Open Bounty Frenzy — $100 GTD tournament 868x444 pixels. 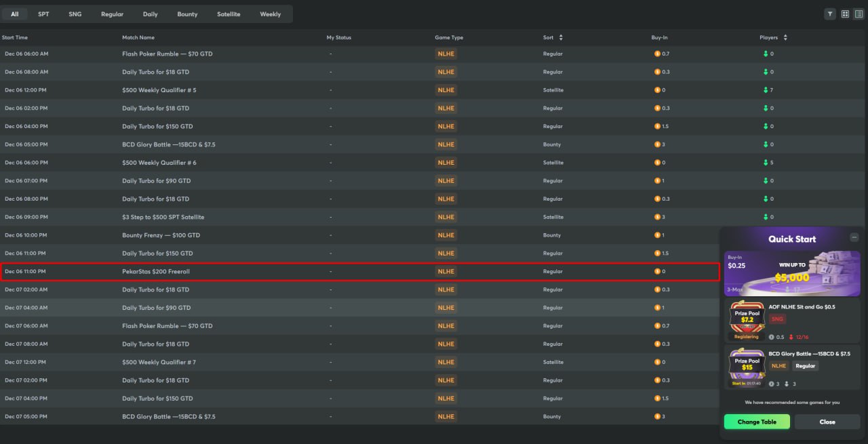tap(161, 235)
